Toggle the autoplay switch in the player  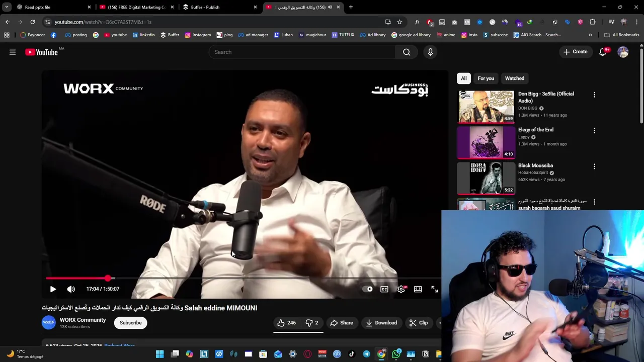[x=368, y=289]
